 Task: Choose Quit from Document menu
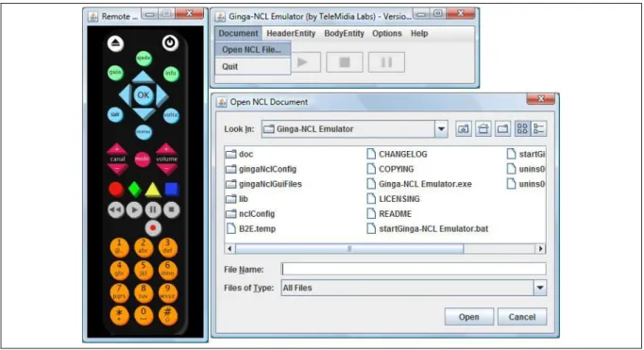pyautogui.click(x=252, y=66)
